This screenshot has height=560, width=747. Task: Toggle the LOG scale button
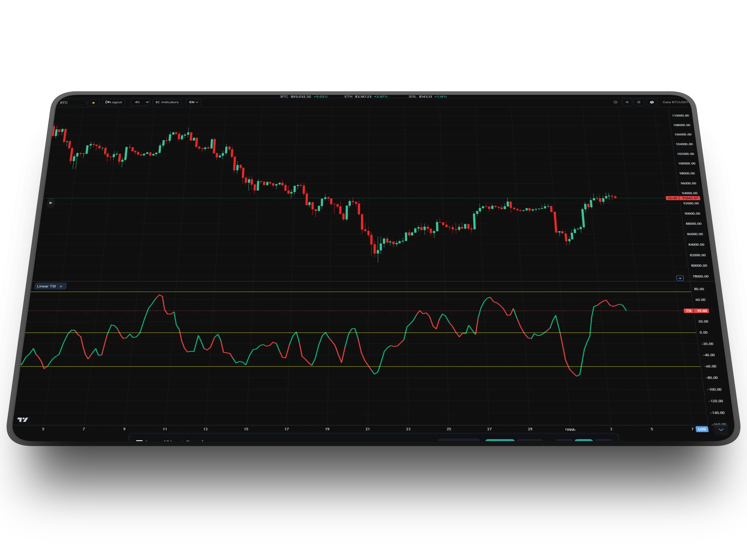click(x=702, y=429)
